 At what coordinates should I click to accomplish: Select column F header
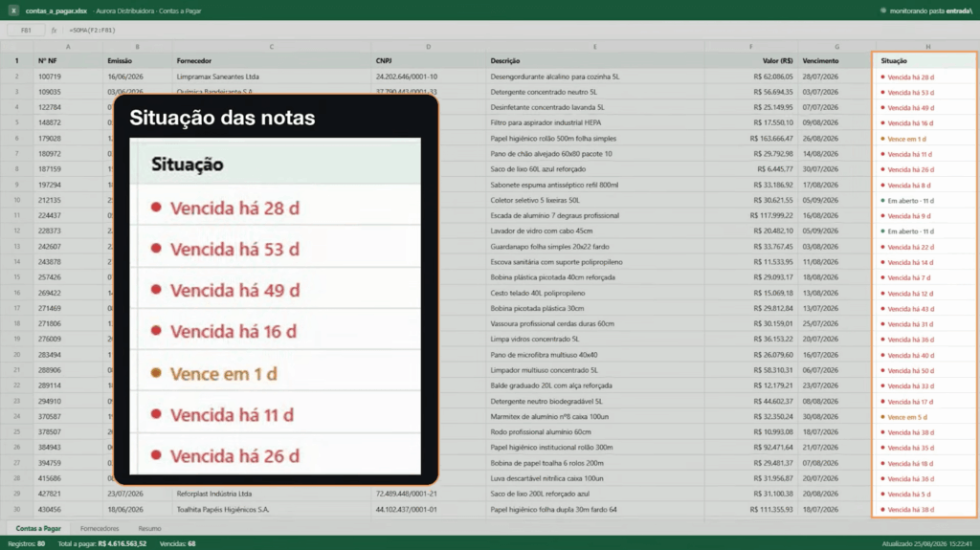tap(751, 47)
